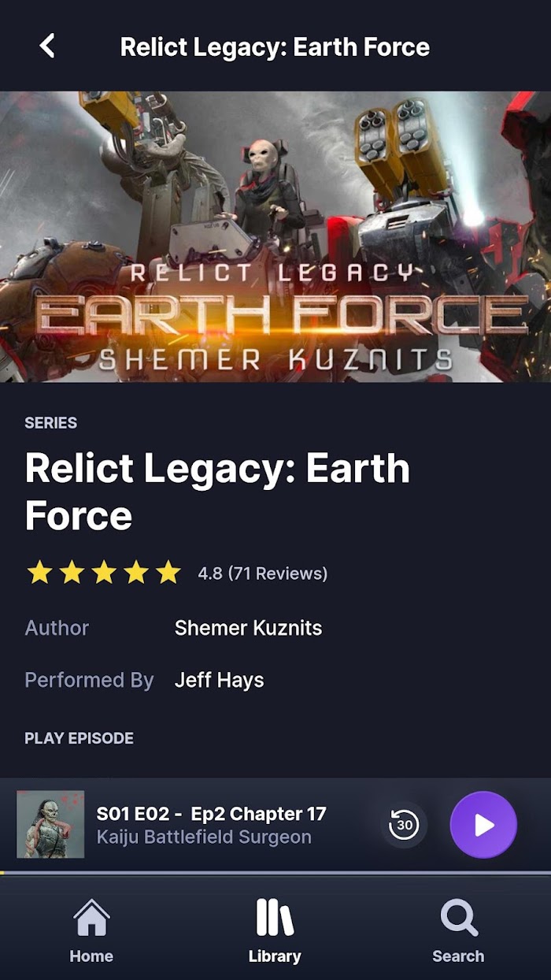Select author Shemer Kuznits
Image resolution: width=551 pixels, height=980 pixels.
(248, 628)
